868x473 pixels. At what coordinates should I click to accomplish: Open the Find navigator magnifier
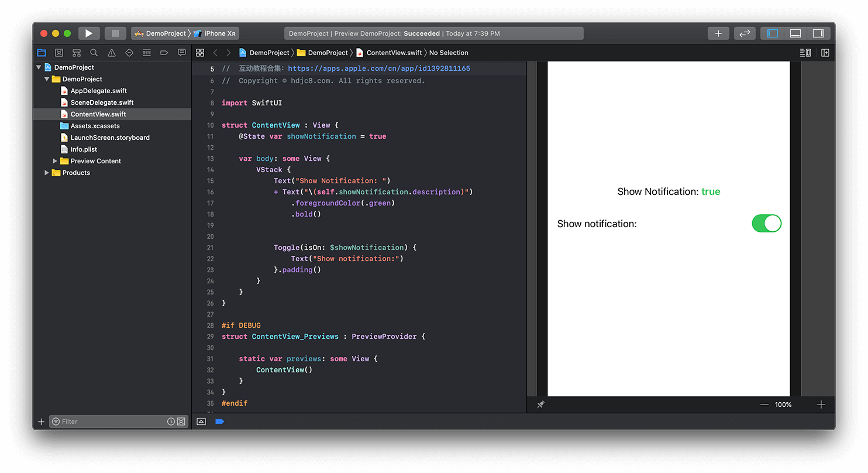(94, 53)
